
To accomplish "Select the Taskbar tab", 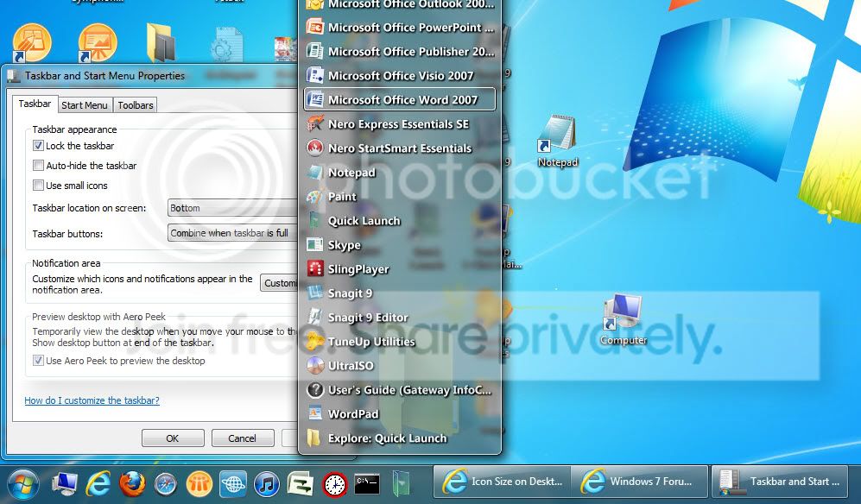I will pos(35,104).
